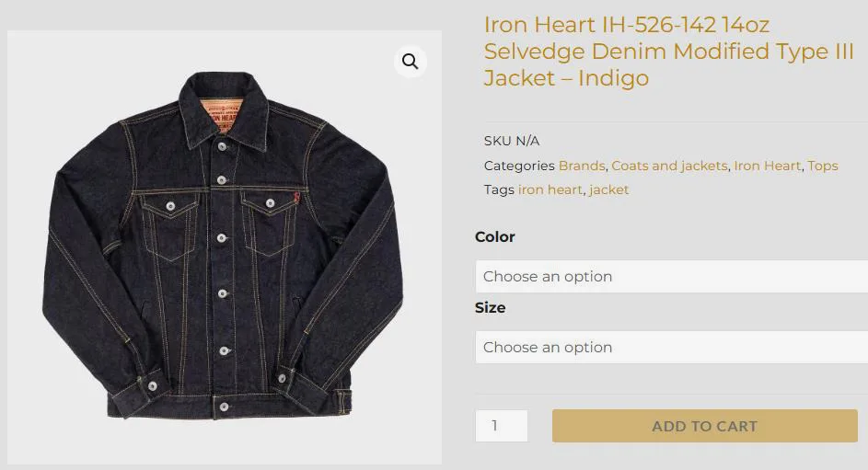The height and width of the screenshot is (470, 868).
Task: Click the Tags label text
Action: pyautogui.click(x=499, y=189)
